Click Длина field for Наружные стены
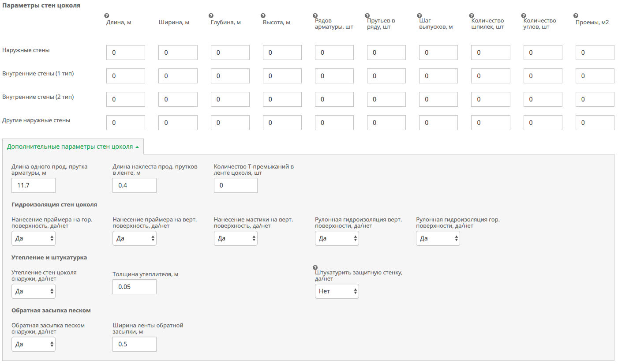This screenshot has height=364, width=618. [126, 53]
